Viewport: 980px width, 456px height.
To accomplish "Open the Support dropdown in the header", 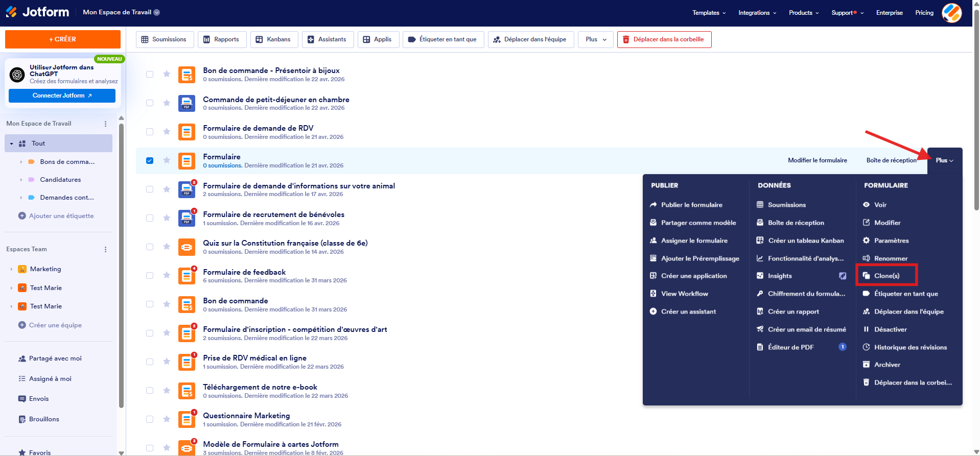I will [x=847, y=13].
